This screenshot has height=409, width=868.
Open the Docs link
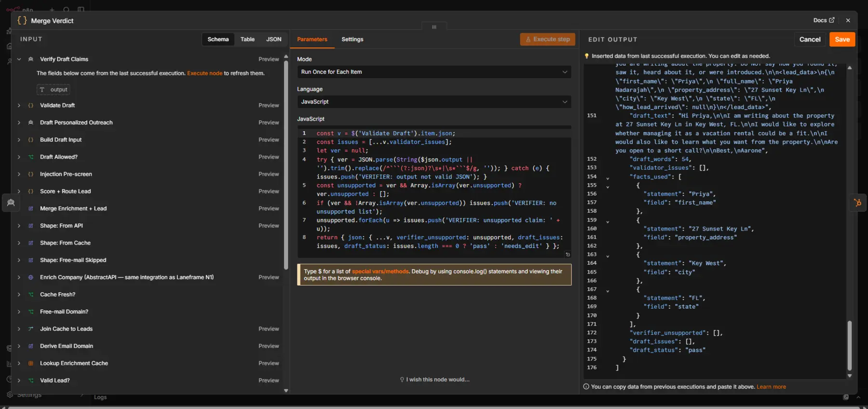click(x=823, y=20)
